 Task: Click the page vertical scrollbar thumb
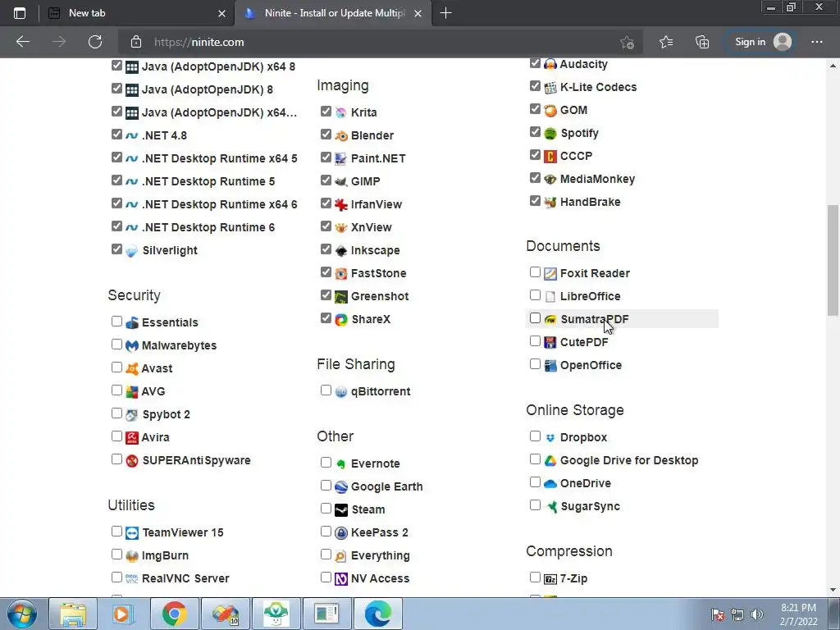click(x=833, y=260)
